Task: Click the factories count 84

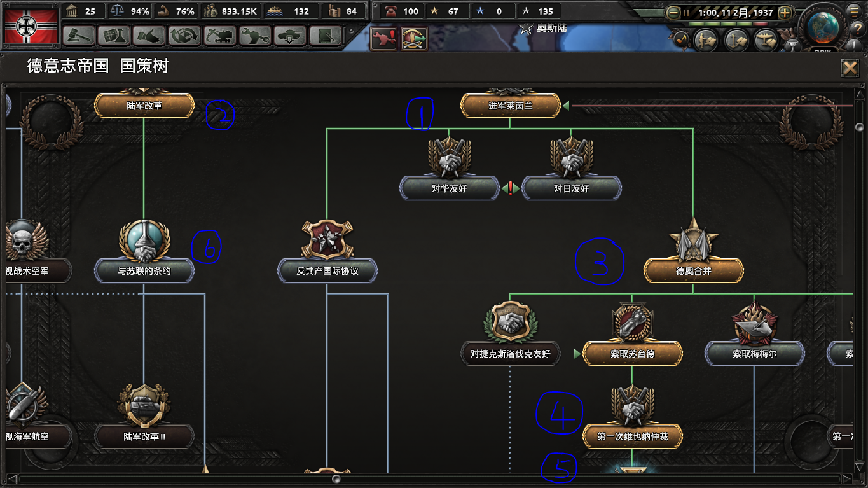Action: pos(344,11)
